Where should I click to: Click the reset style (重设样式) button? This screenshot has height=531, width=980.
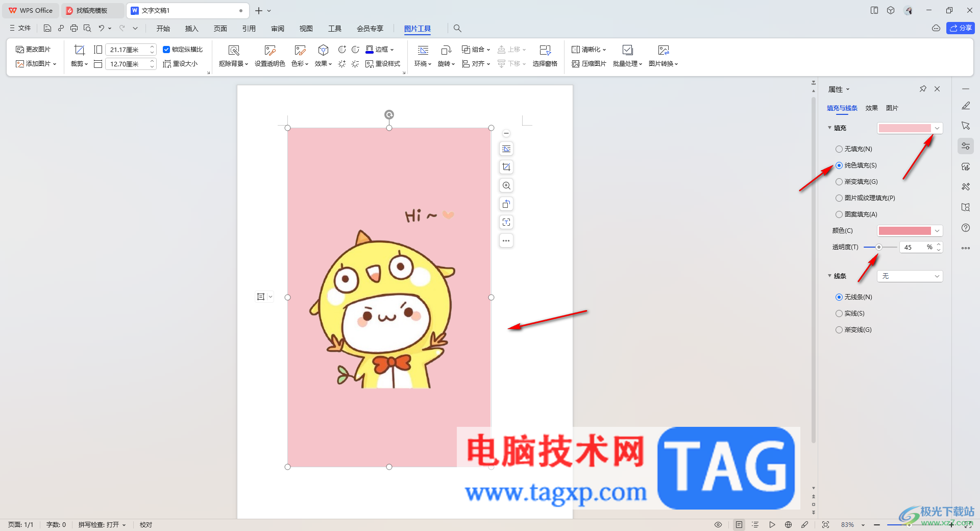[383, 64]
